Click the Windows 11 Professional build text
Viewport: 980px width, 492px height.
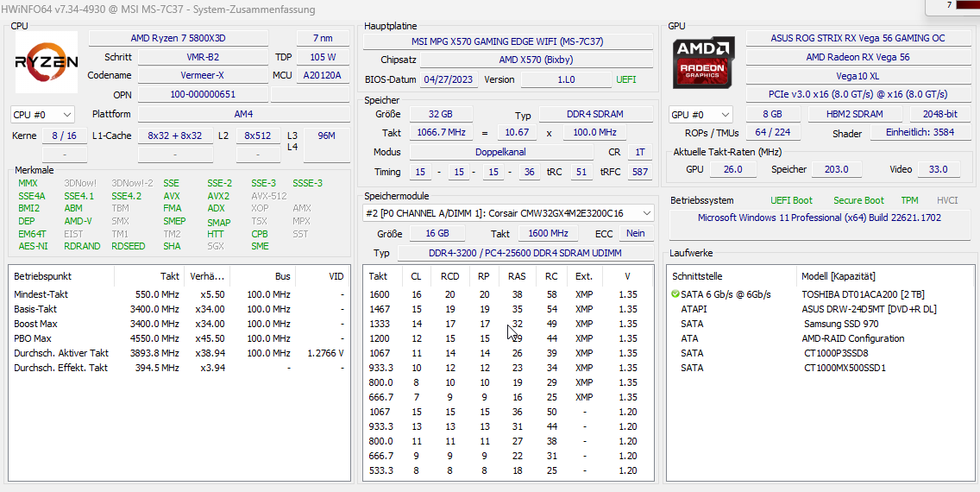pyautogui.click(x=820, y=218)
